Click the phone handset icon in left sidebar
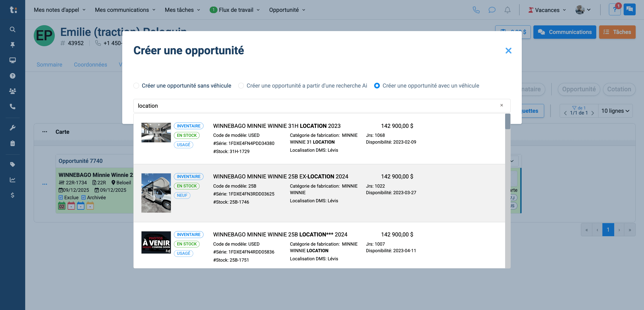644x310 pixels. pos(12,106)
